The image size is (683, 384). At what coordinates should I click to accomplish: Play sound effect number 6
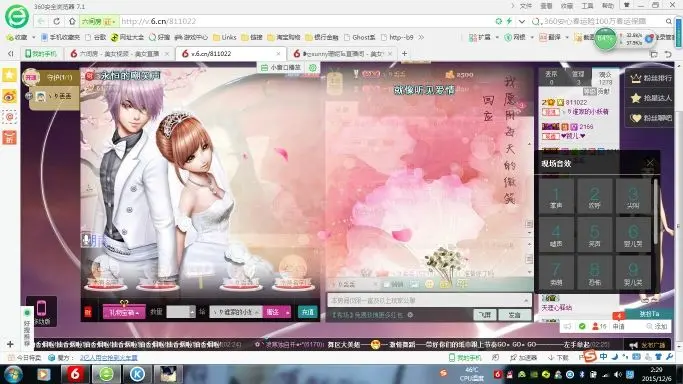click(x=633, y=236)
